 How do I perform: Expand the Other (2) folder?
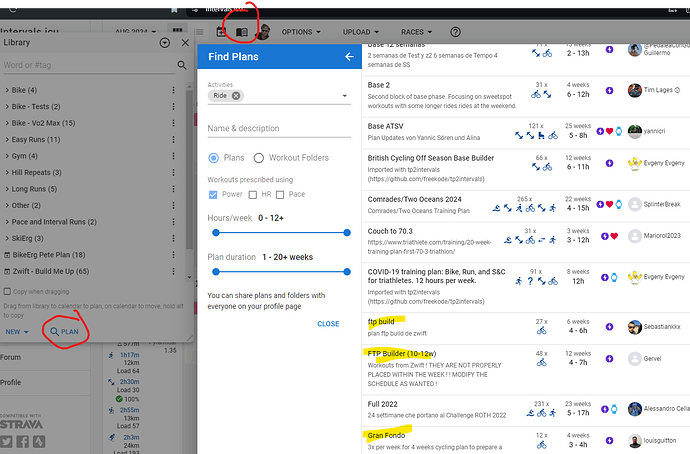(x=7, y=205)
